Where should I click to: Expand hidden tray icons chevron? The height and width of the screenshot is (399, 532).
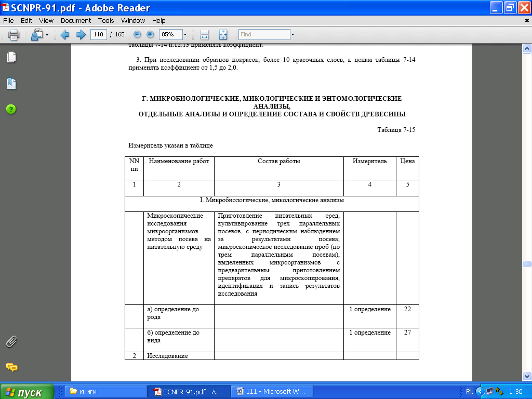480,392
